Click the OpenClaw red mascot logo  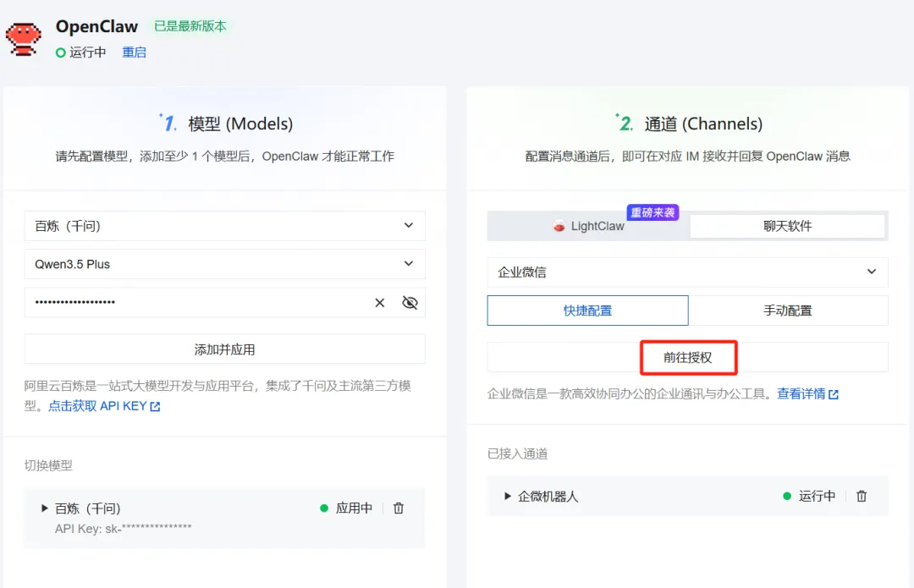tap(24, 39)
